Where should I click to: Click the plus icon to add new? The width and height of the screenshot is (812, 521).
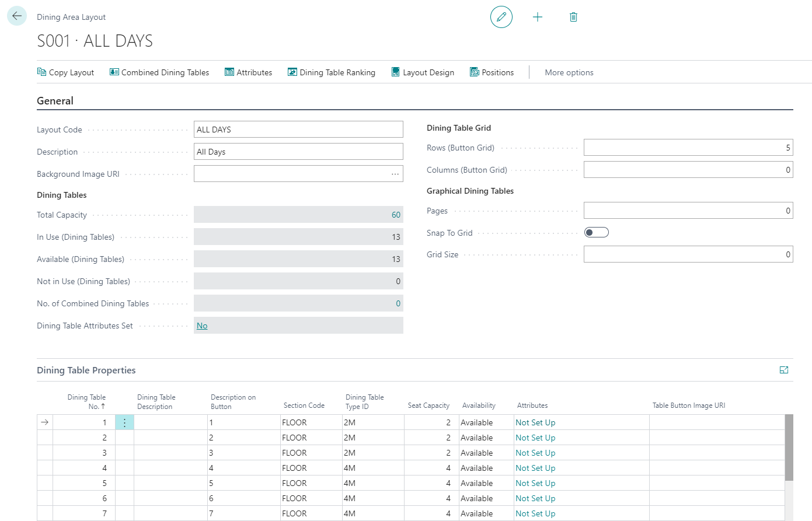pos(538,17)
